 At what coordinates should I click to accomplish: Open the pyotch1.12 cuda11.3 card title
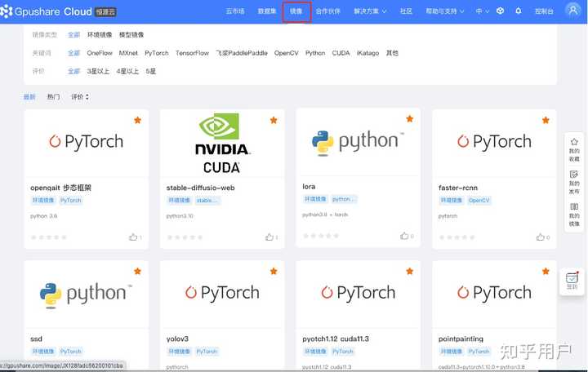[336, 339]
